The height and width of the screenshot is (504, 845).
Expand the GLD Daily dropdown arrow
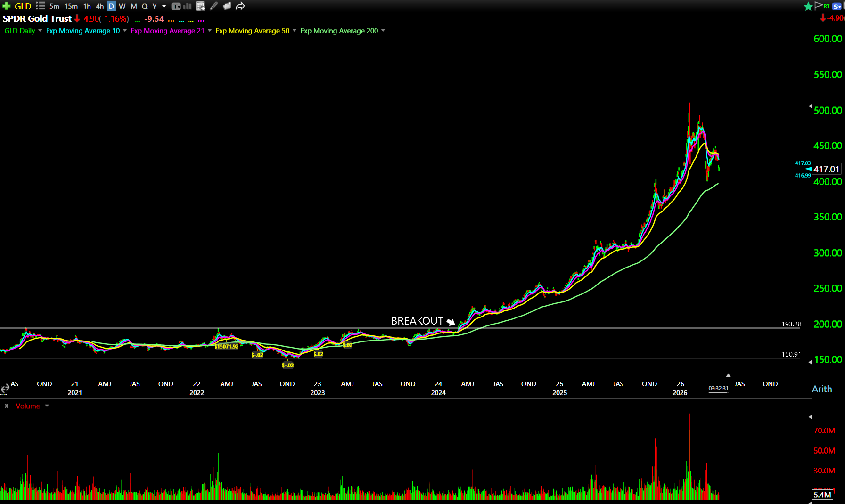click(40, 31)
